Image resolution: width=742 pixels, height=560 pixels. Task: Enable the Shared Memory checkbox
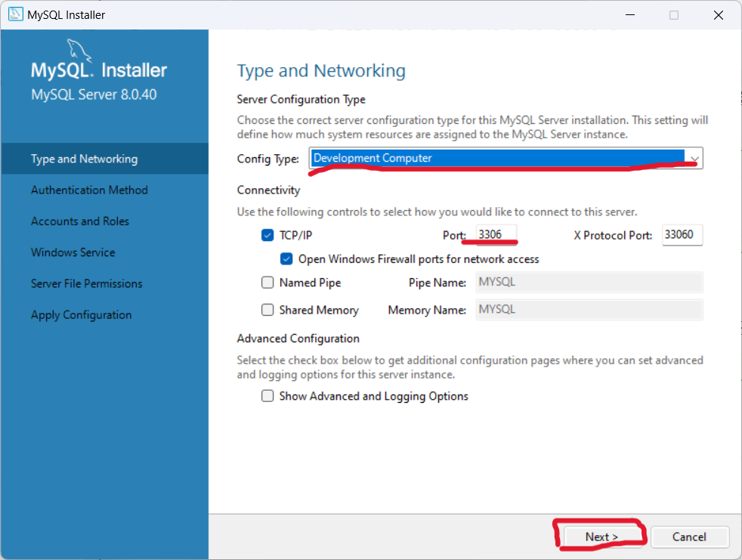tap(267, 310)
